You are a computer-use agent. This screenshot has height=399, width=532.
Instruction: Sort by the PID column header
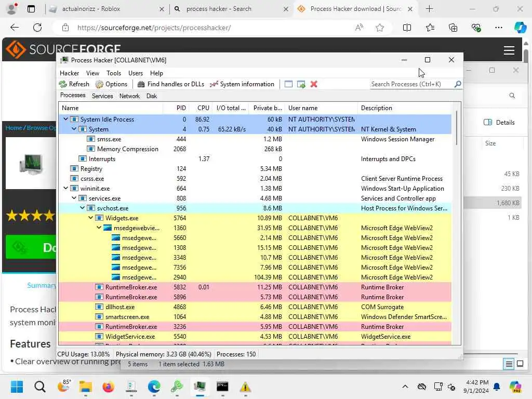tap(176, 108)
